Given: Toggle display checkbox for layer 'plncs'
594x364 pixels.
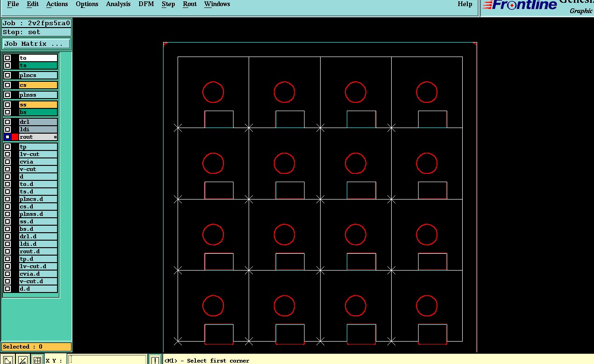Looking at the screenshot, I should pos(7,76).
